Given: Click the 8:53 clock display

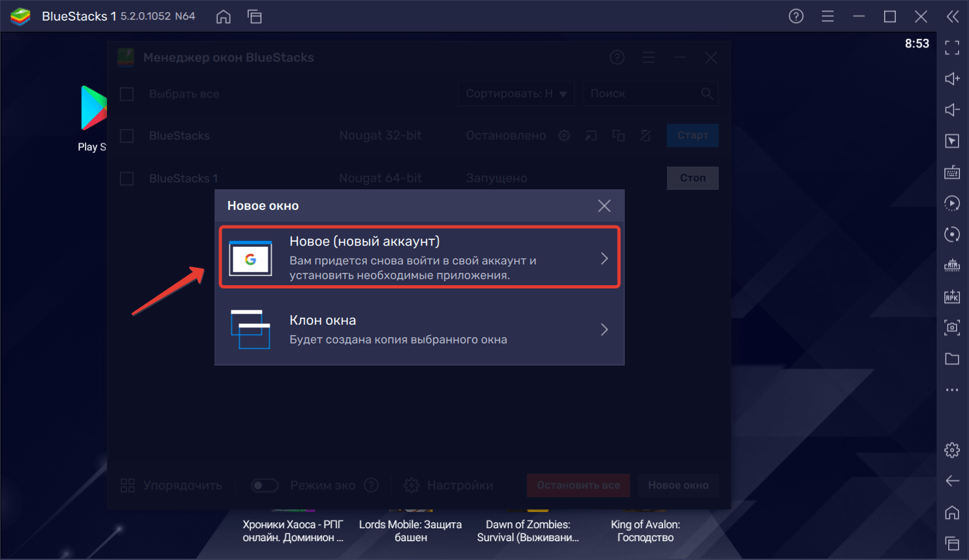Looking at the screenshot, I should (916, 43).
